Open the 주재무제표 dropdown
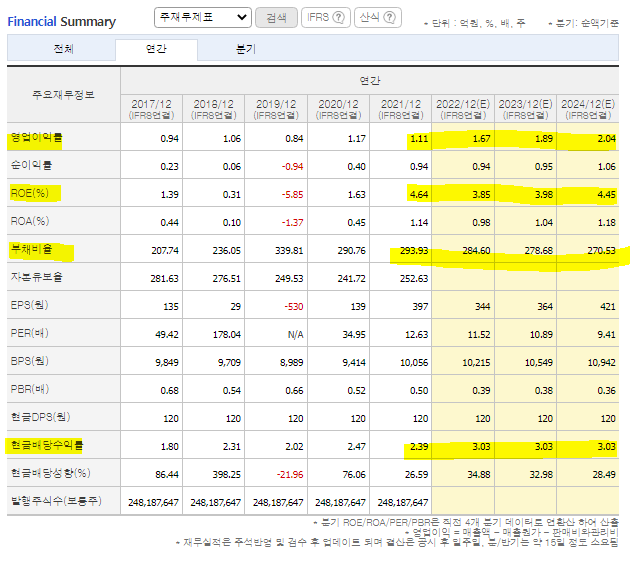This screenshot has height=562, width=630. pyautogui.click(x=202, y=17)
